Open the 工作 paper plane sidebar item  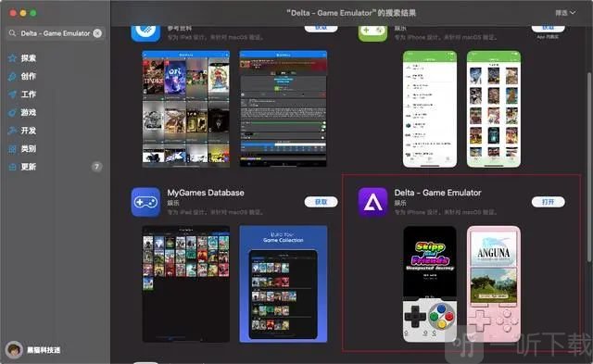(22, 94)
